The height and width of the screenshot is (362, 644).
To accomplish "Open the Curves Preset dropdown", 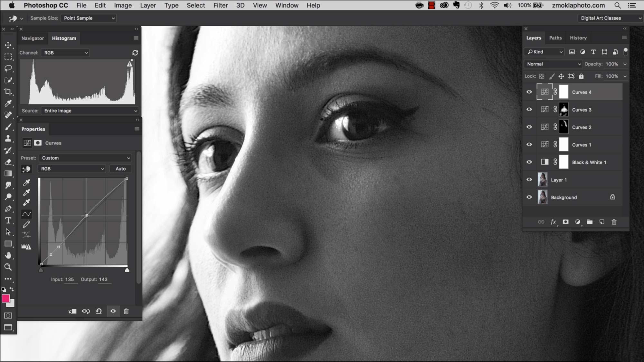I will click(x=85, y=158).
